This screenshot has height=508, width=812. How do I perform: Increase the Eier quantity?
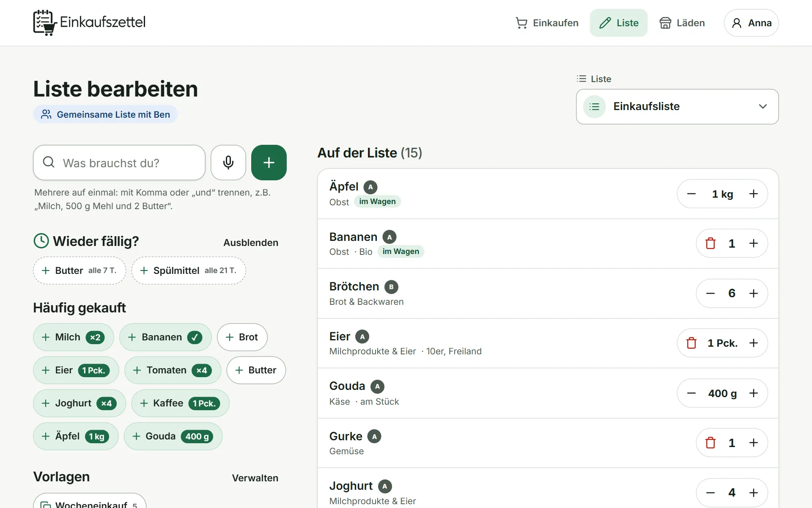pyautogui.click(x=754, y=343)
